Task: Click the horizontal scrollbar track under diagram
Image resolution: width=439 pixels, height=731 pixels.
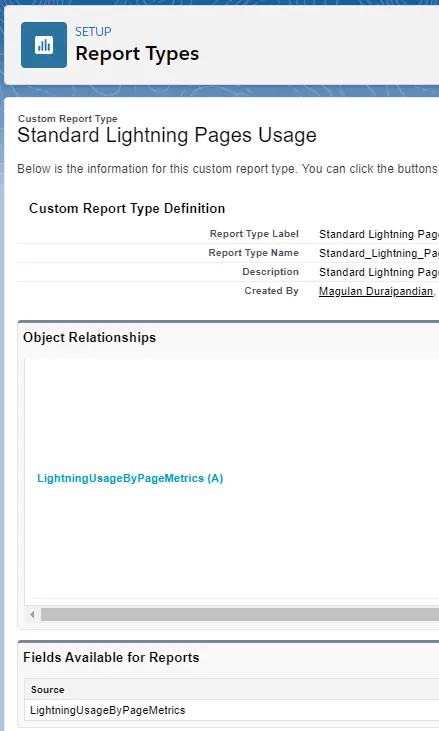Action: pyautogui.click(x=240, y=614)
